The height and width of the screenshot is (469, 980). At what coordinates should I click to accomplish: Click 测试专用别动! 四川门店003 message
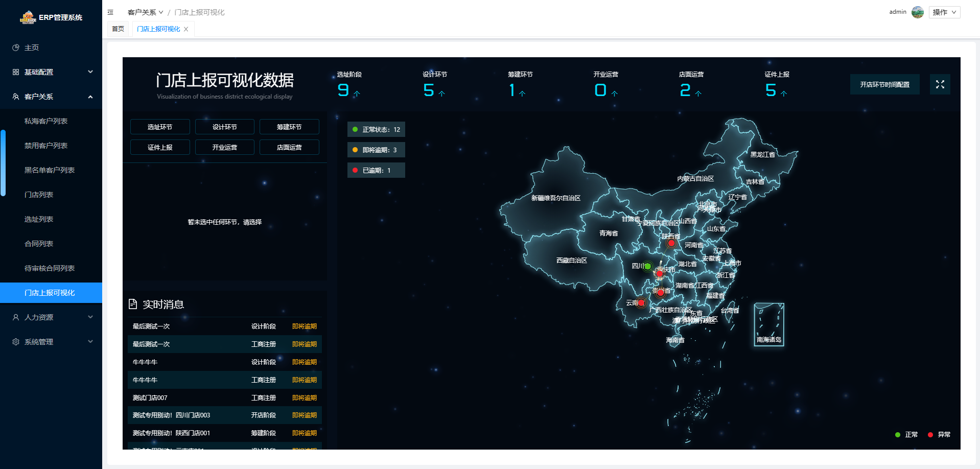(x=225, y=415)
